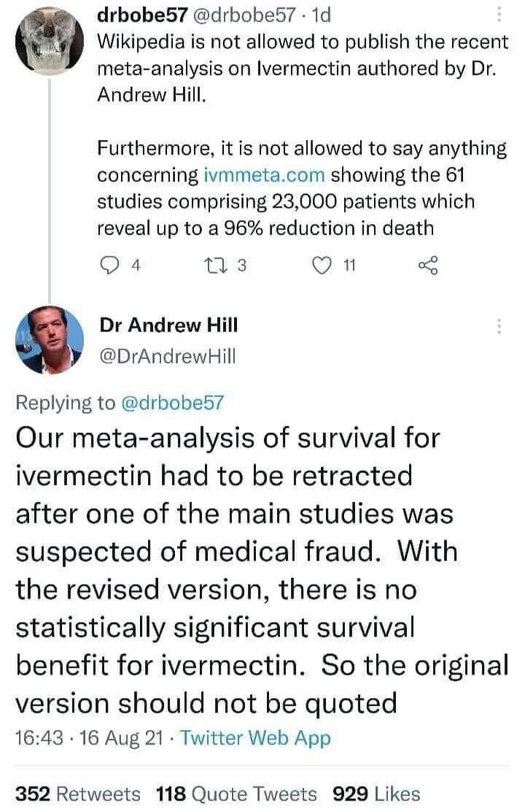This screenshot has height=812, width=525.
Task: View the list of 352 Retweets
Action: click(79, 794)
